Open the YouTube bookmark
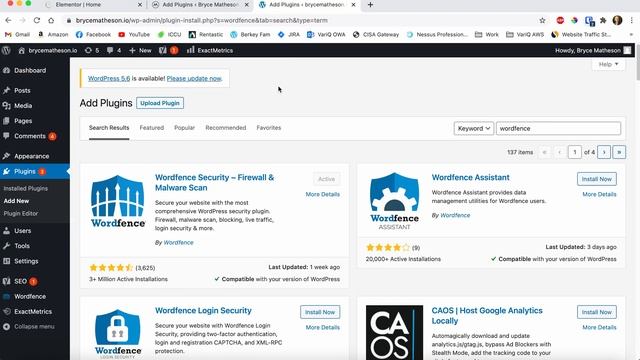The image size is (640, 360). 134,35
